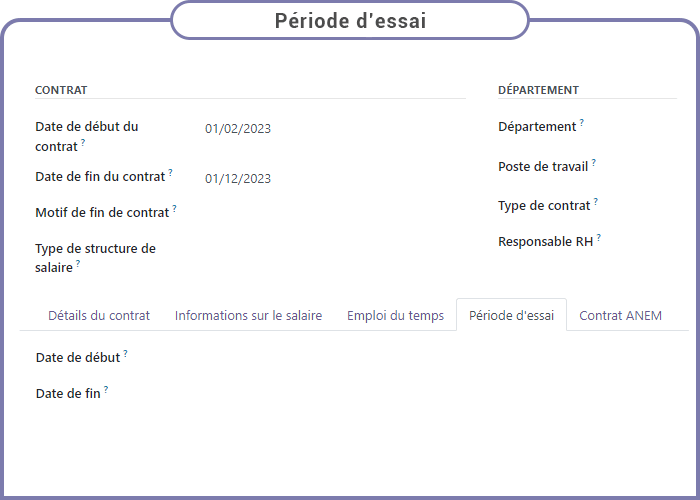Click help icon beside trial Date de fin
The width and height of the screenshot is (700, 500).
(106, 389)
